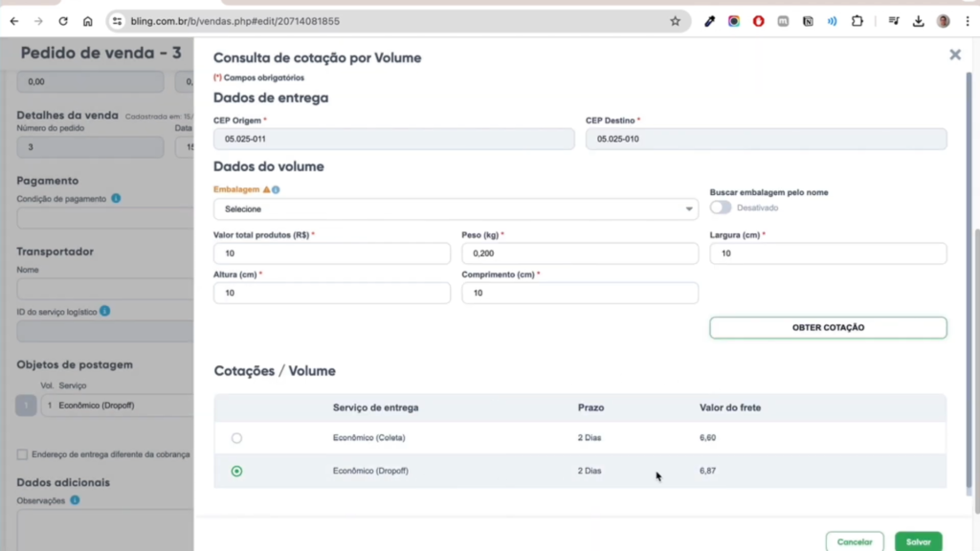Click the Transportador Nome field

pyautogui.click(x=105, y=289)
